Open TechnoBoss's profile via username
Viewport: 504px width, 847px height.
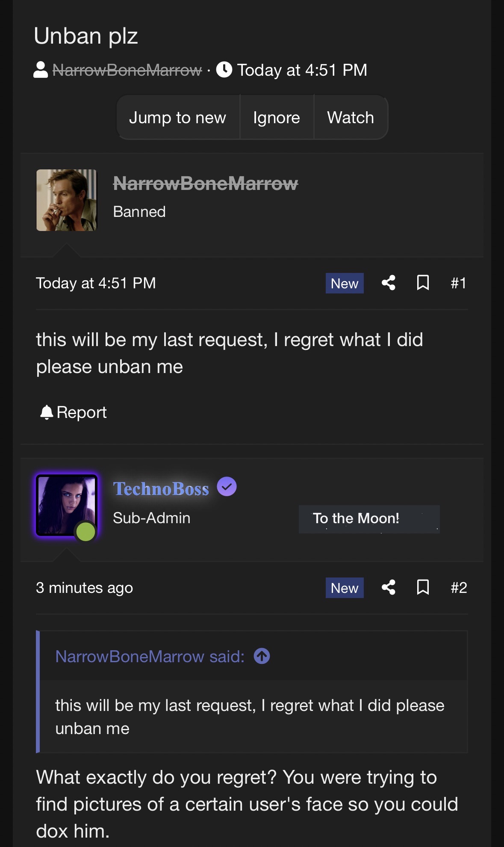(x=161, y=489)
